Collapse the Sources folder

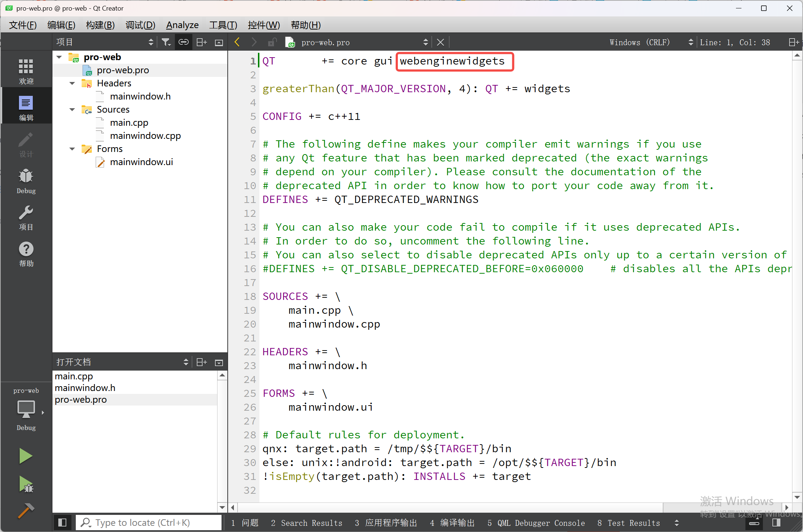click(x=72, y=110)
